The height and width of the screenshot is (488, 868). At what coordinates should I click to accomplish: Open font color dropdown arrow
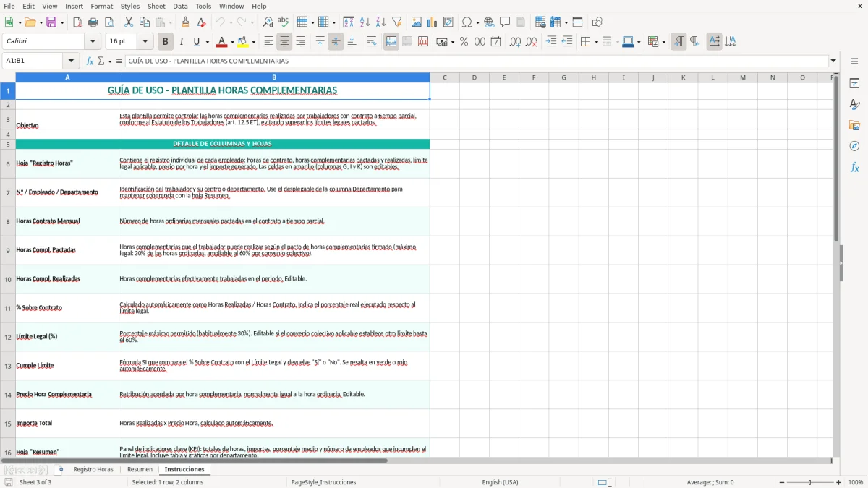(232, 42)
